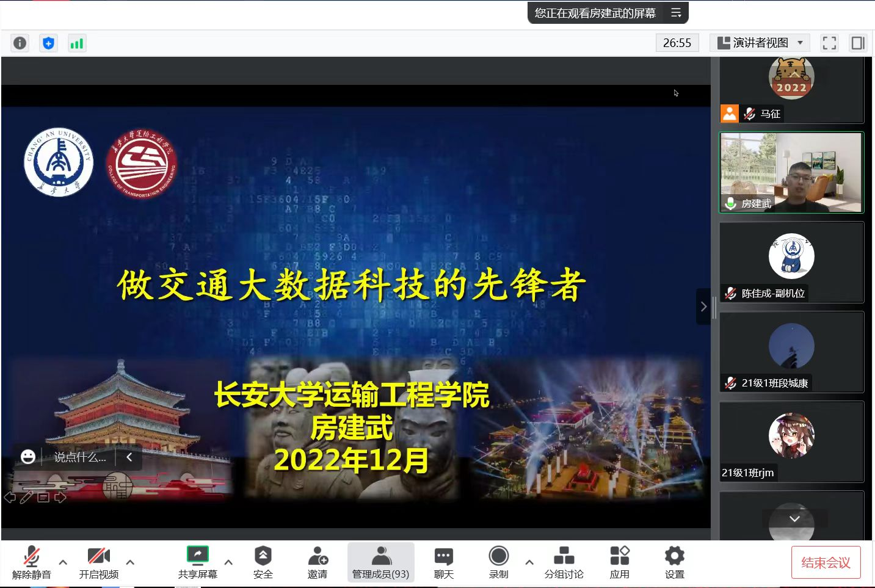
Task: Toggle the right side panel layout
Action: [x=858, y=43]
